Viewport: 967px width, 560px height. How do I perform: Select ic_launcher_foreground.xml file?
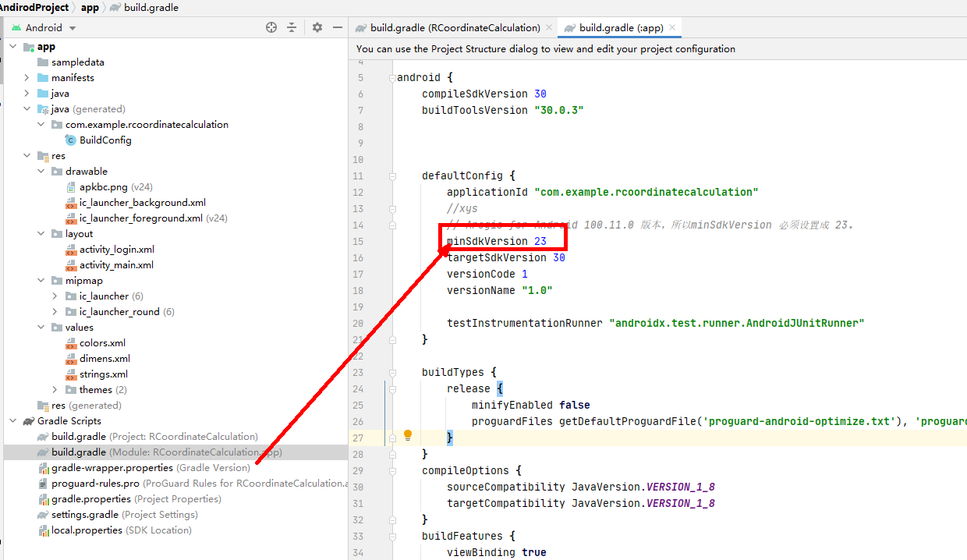(x=146, y=218)
